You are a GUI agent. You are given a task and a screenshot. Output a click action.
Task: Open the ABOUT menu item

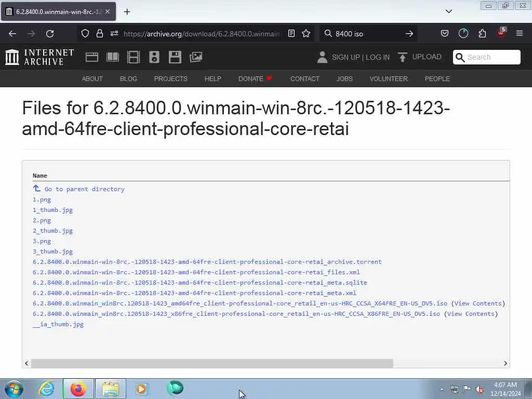92,79
